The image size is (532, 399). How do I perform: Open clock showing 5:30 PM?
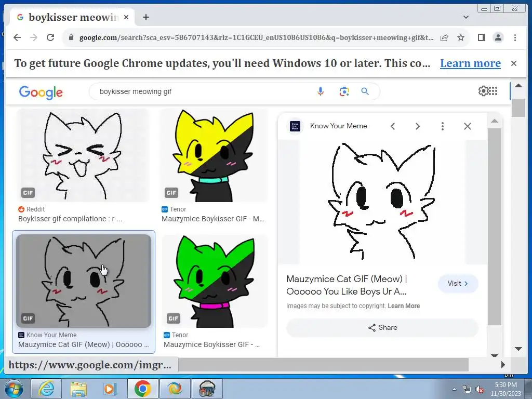point(506,389)
